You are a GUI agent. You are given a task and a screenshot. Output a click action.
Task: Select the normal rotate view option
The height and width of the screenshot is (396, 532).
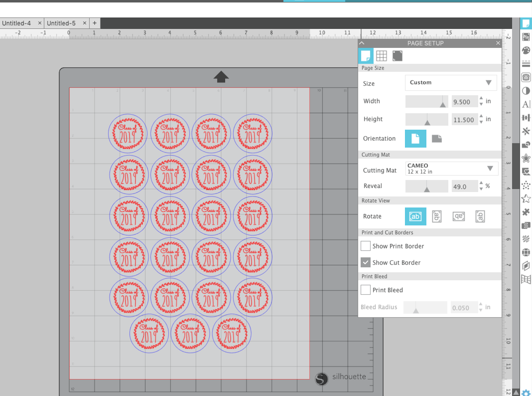pyautogui.click(x=415, y=216)
